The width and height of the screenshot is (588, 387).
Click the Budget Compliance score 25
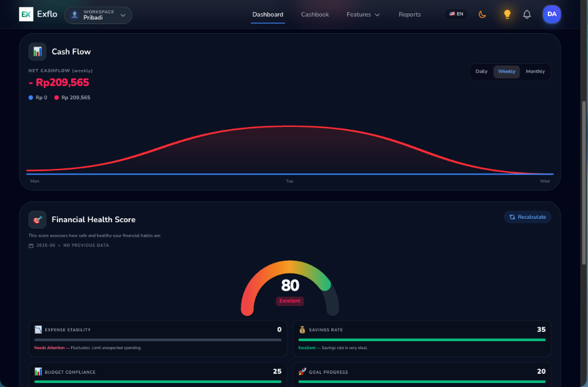click(277, 371)
